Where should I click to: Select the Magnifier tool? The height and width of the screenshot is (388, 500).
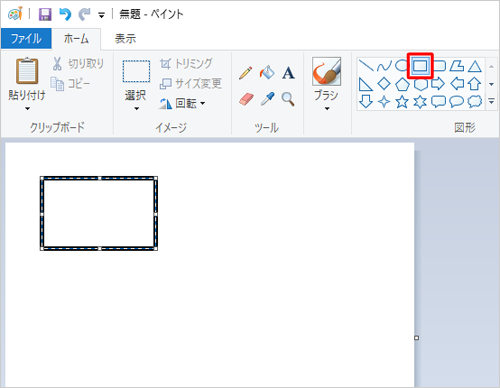pos(288,99)
